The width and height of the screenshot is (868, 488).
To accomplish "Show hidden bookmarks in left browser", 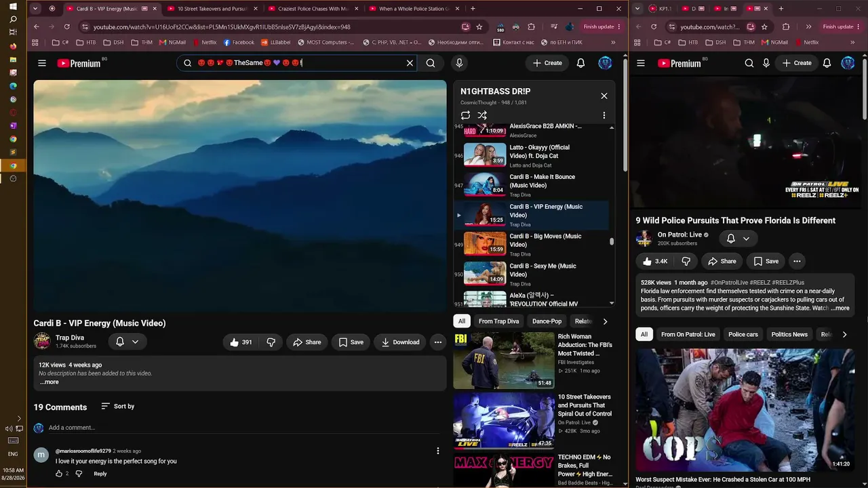I will coord(614,42).
